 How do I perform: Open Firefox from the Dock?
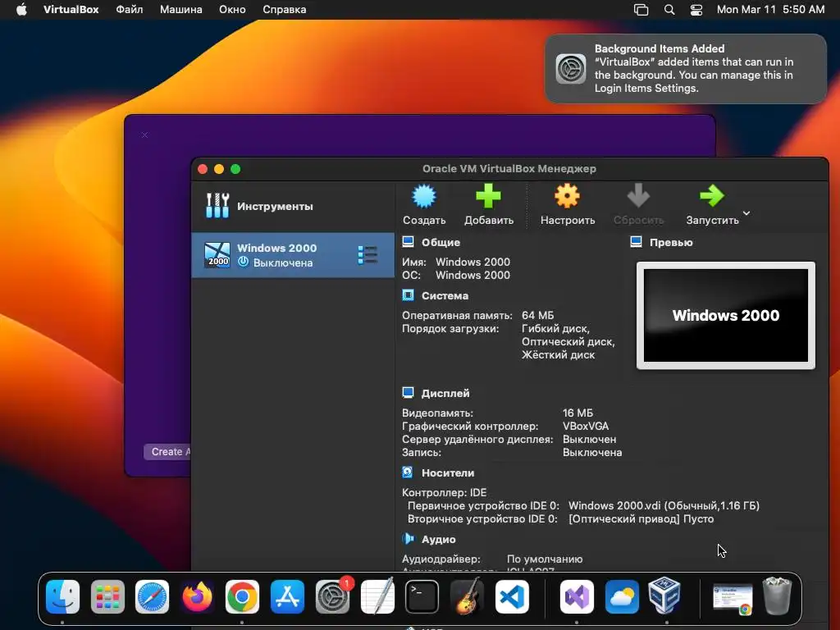[197, 596]
